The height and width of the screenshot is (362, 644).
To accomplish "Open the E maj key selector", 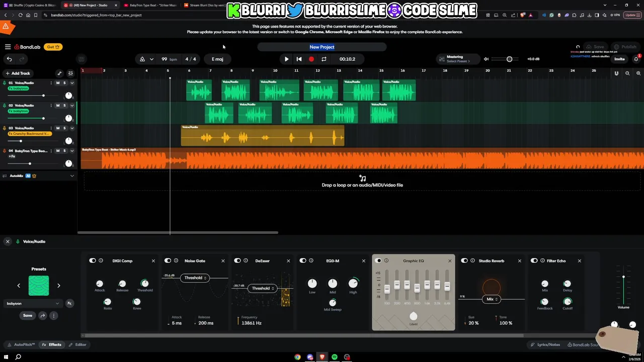I will [217, 59].
